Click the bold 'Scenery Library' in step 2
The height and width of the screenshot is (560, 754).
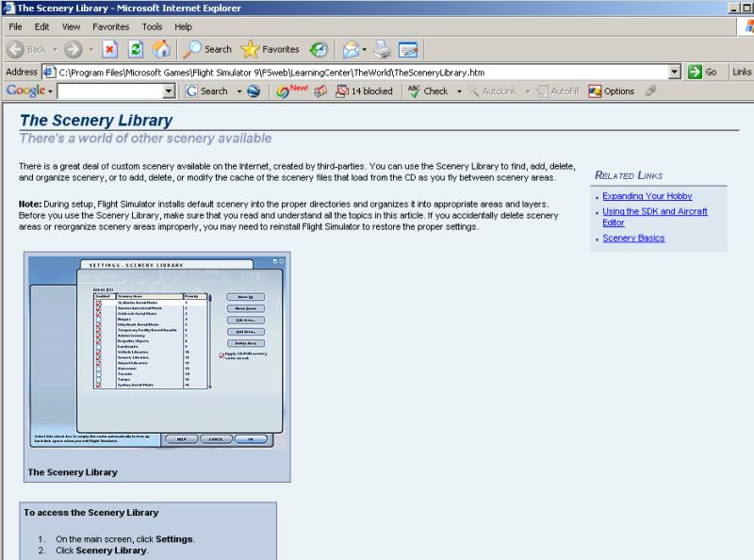(111, 550)
